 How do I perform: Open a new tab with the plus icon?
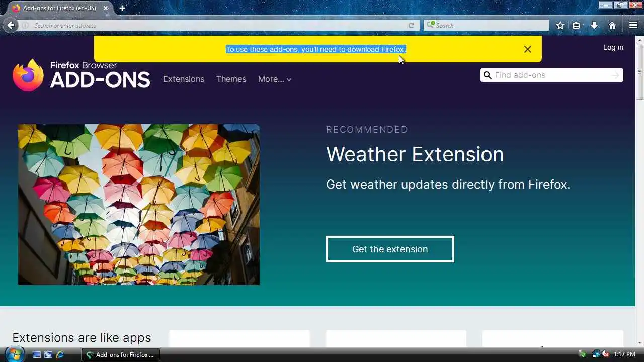pyautogui.click(x=122, y=8)
